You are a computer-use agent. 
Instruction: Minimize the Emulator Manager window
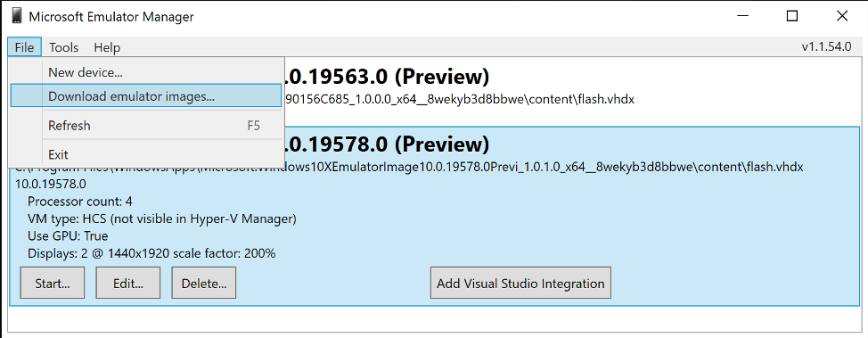742,16
